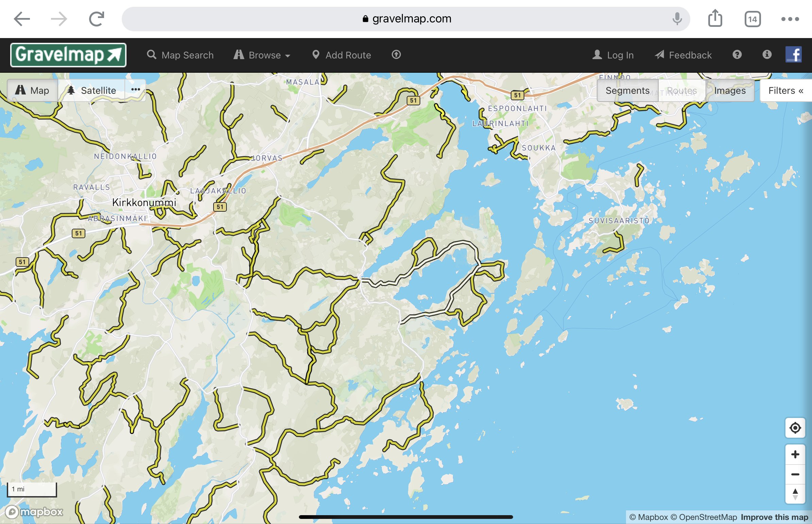Toggle the Routes layer
The height and width of the screenshot is (524, 812).
point(682,90)
